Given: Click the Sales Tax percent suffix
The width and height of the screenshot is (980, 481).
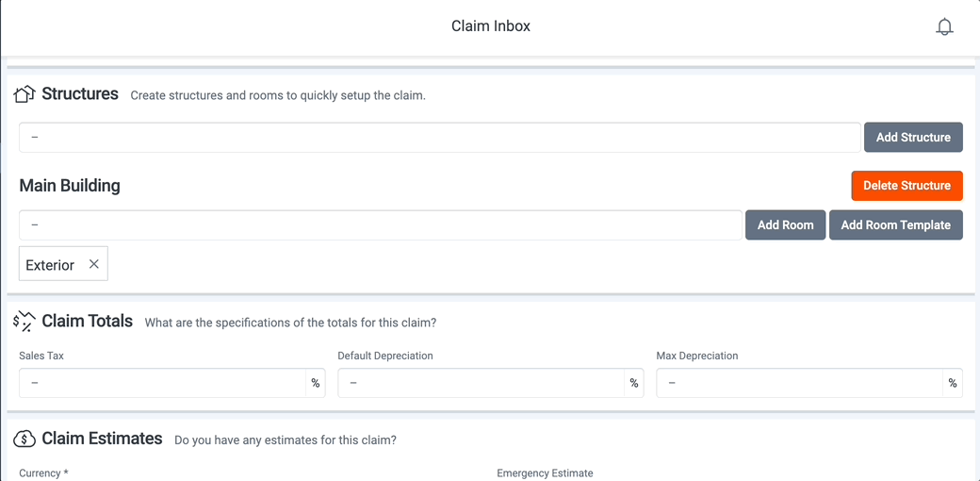Looking at the screenshot, I should pos(316,383).
